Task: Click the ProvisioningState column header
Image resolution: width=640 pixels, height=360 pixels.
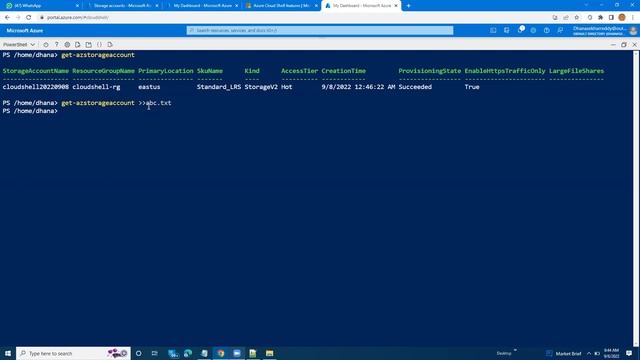Action: (x=429, y=71)
